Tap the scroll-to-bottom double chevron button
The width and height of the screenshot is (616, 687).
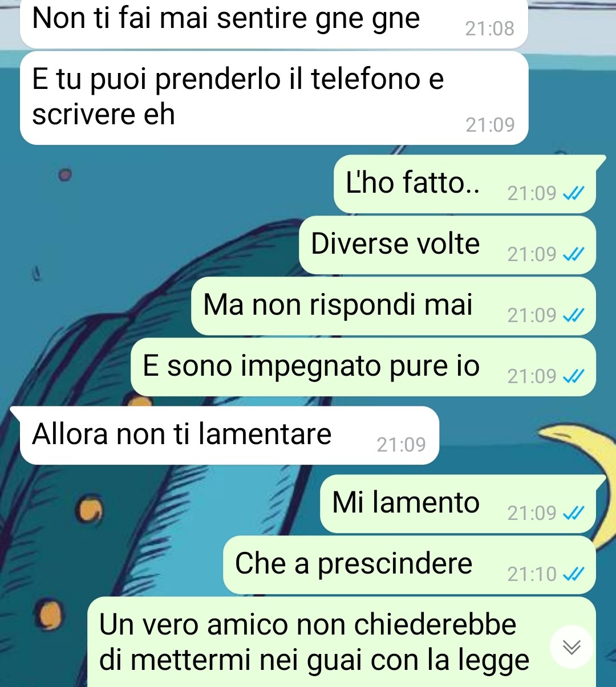pos(572,647)
